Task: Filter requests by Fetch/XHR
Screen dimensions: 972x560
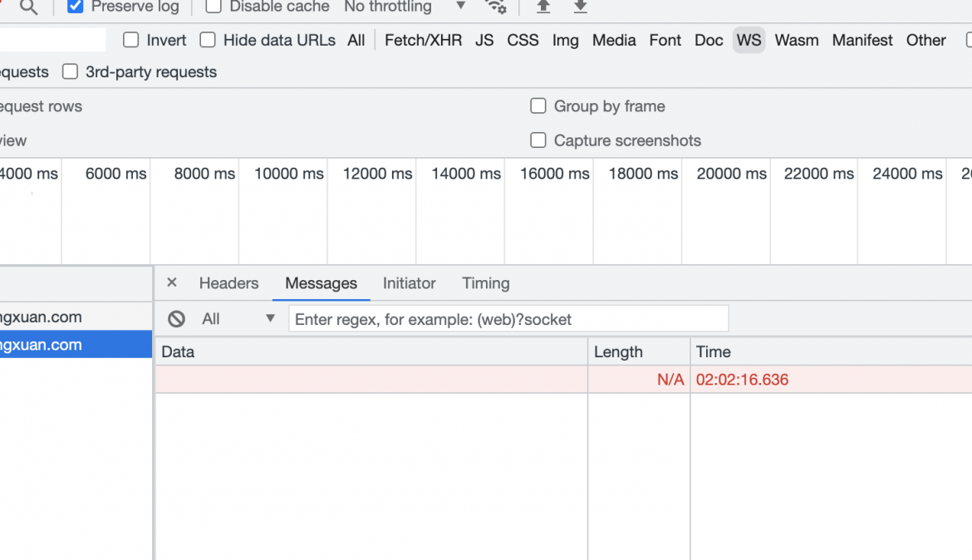Action: coord(424,41)
